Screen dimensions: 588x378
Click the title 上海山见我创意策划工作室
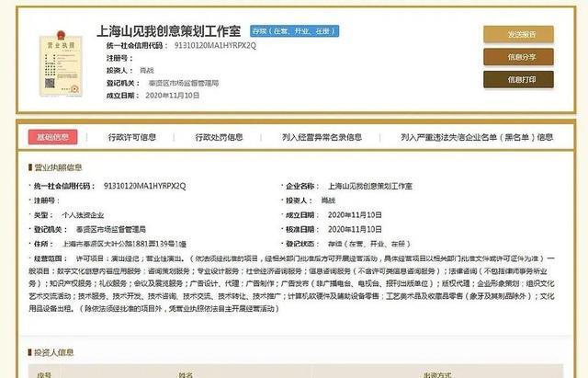coord(168,31)
